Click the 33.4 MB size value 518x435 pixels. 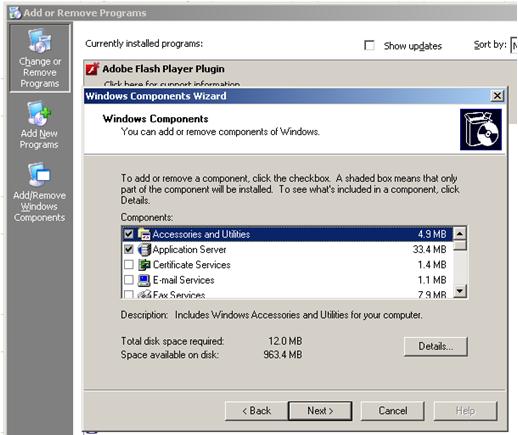[429, 249]
